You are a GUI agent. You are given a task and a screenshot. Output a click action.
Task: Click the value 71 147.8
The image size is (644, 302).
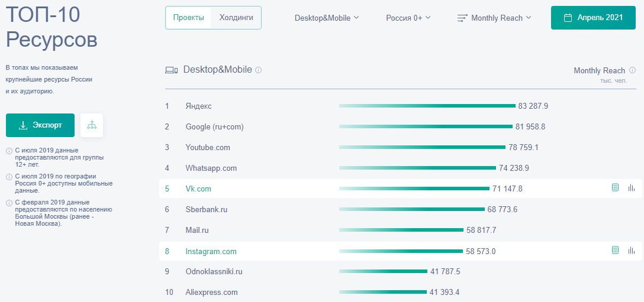point(507,189)
